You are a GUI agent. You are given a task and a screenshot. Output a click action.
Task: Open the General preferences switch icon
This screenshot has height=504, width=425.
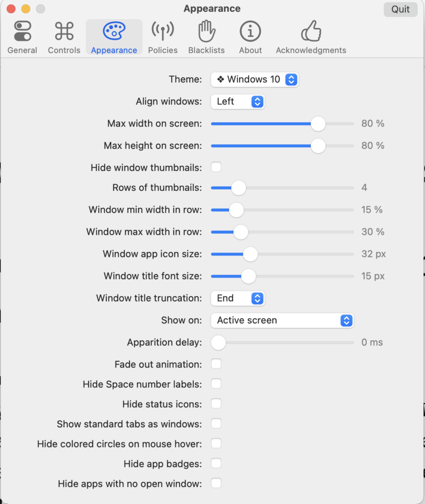coord(23,31)
